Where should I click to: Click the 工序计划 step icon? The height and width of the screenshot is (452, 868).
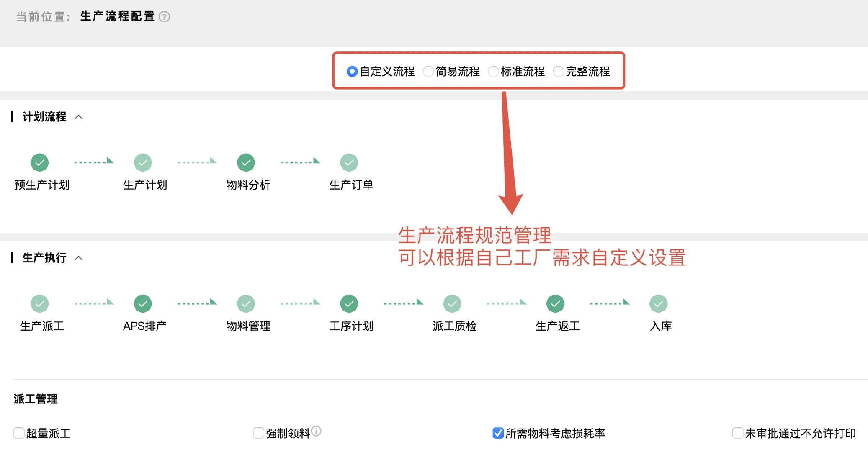(350, 303)
